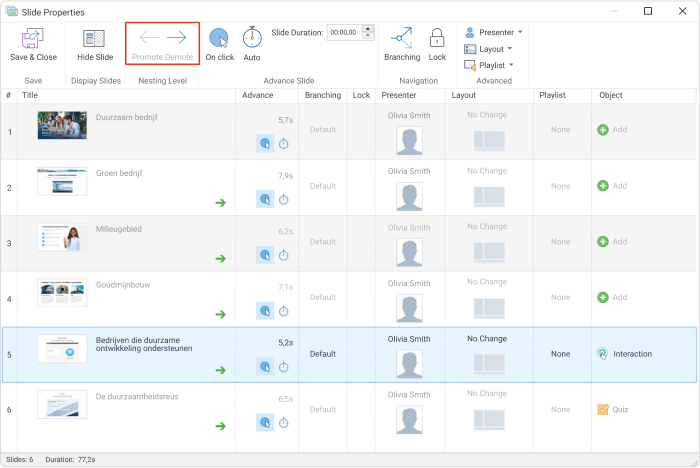Toggle on-click advance for Milieugebied

tap(265, 255)
